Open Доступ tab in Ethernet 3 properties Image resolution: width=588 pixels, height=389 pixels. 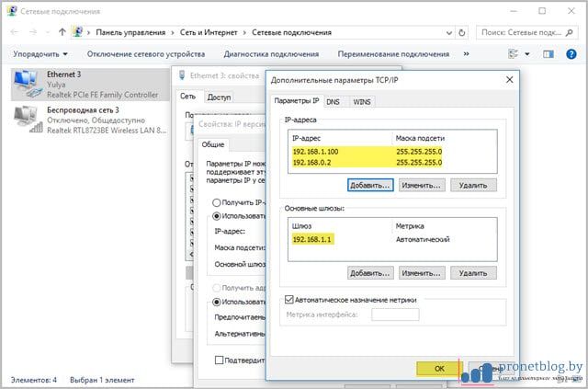(219, 97)
